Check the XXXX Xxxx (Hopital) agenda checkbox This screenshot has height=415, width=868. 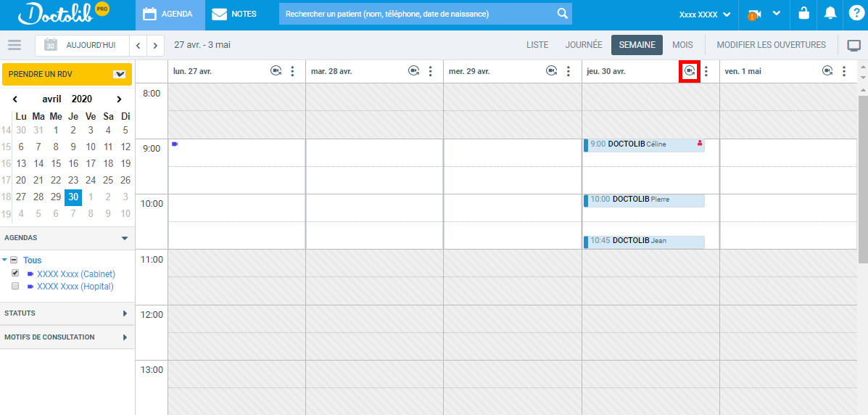pos(15,286)
